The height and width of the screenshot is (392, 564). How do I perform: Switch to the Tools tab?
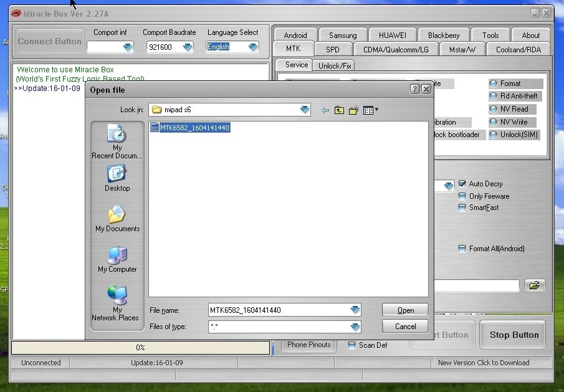click(x=490, y=36)
